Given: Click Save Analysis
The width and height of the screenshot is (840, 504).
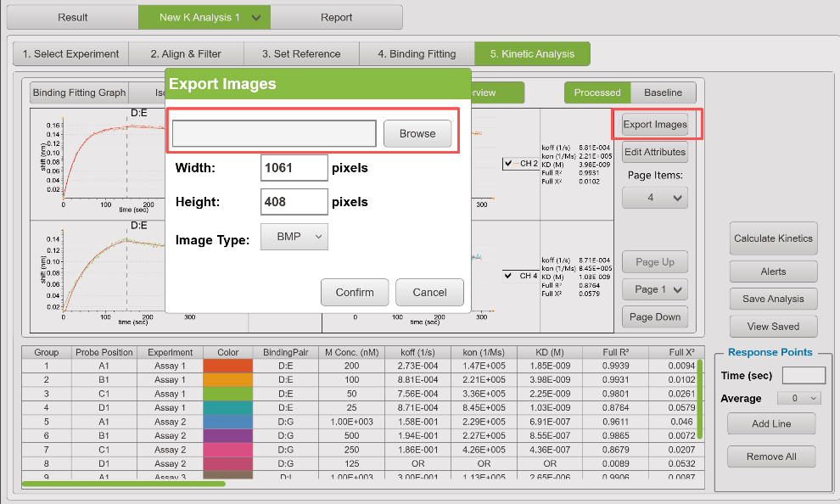Looking at the screenshot, I should coord(773,299).
